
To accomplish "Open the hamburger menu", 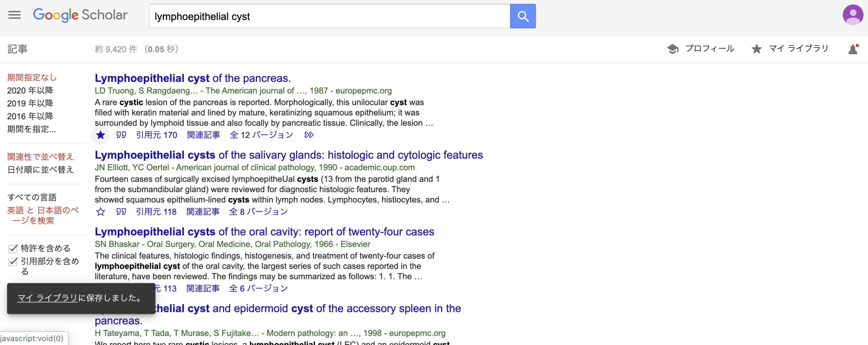I will click(x=14, y=15).
